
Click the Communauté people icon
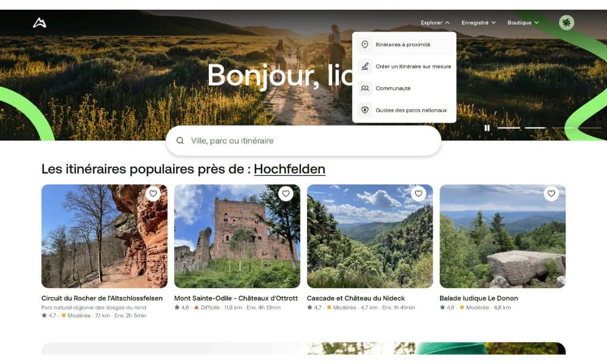coord(365,88)
